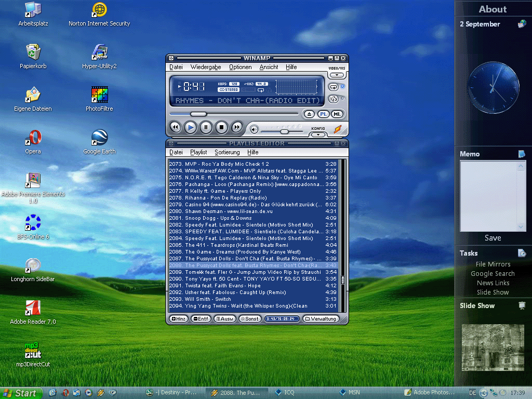
Task: Open Winamp Datei menu
Action: (176, 67)
